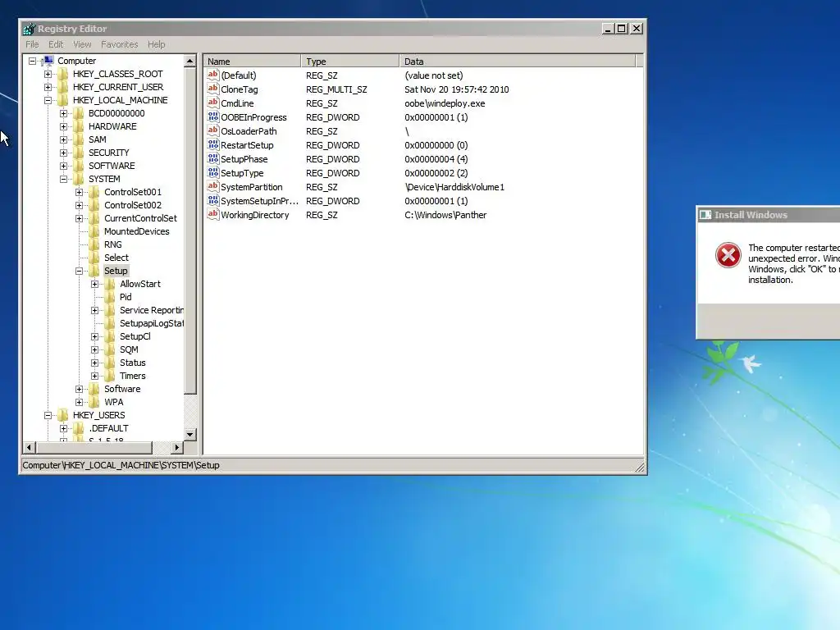Select the SQM subkey
Image resolution: width=840 pixels, height=630 pixels.
(x=129, y=349)
